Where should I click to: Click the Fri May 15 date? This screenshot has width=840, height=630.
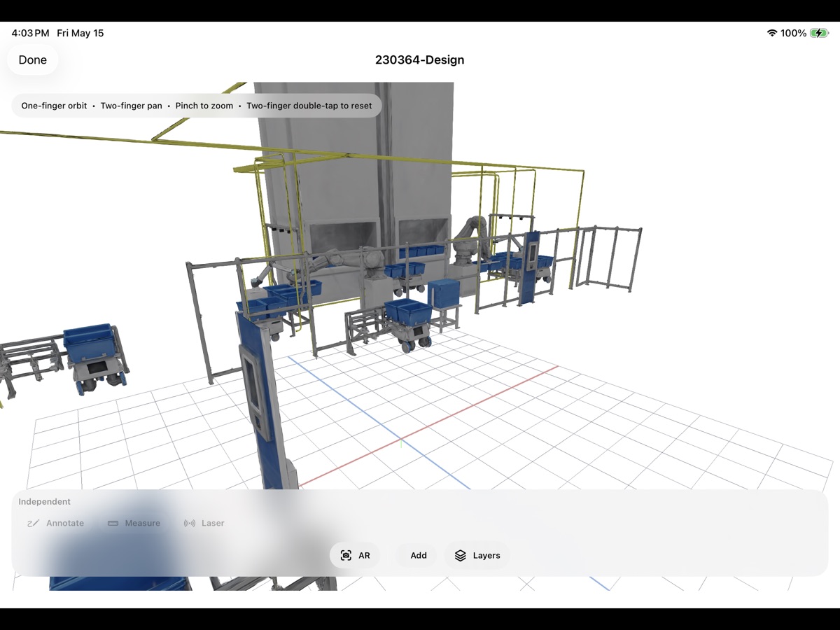tap(80, 33)
